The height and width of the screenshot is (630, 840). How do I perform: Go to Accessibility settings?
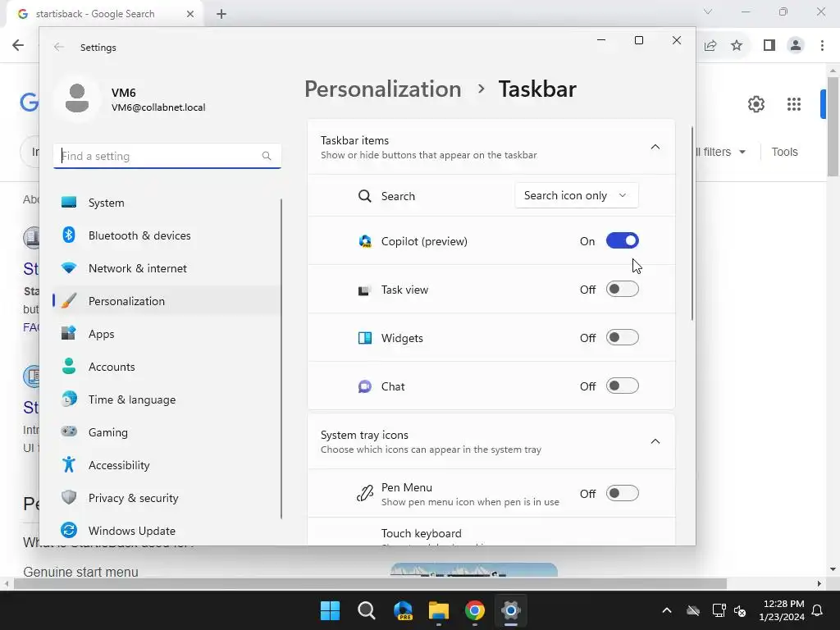(x=166, y=465)
